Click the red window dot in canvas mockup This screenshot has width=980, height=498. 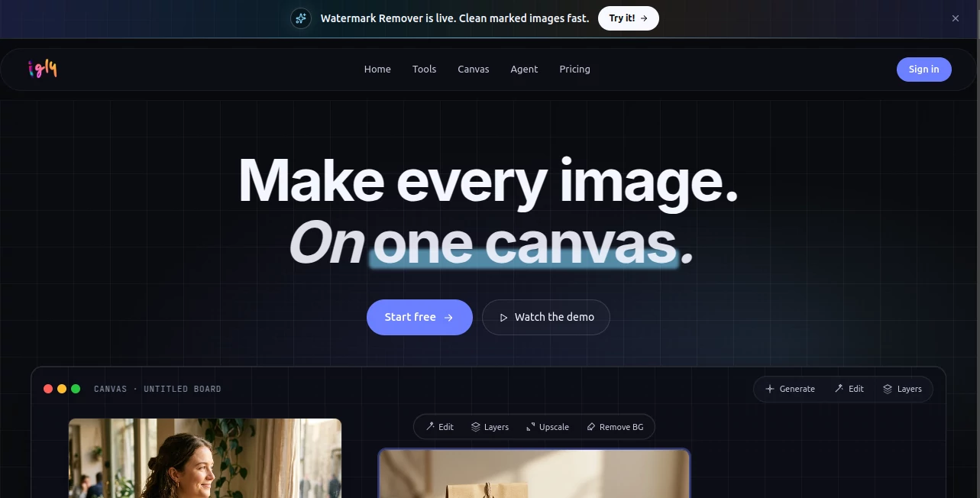pos(48,389)
